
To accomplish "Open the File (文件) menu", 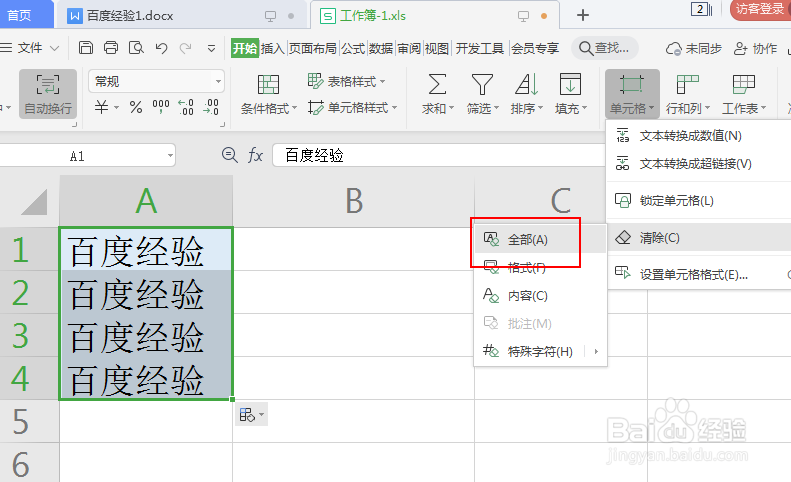I will pyautogui.click(x=30, y=48).
